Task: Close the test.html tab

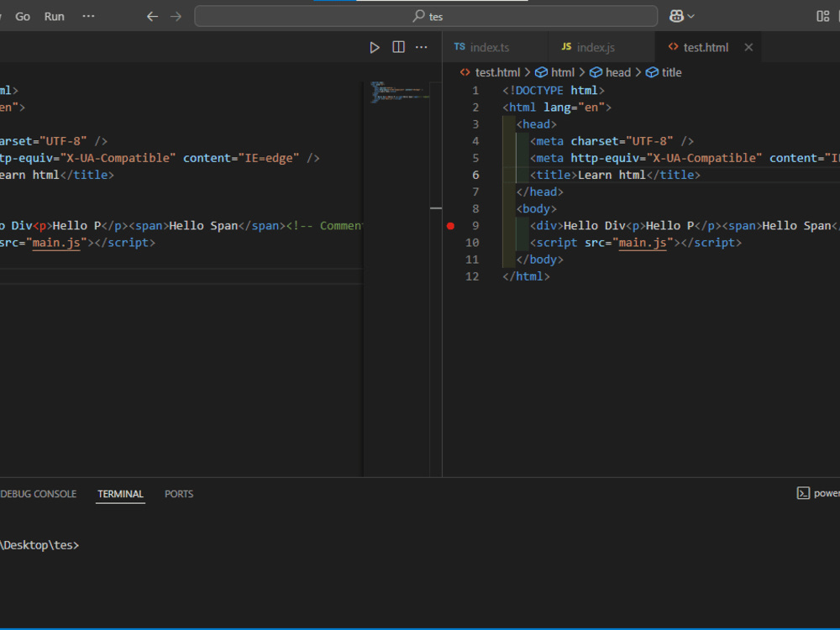Action: (748, 47)
